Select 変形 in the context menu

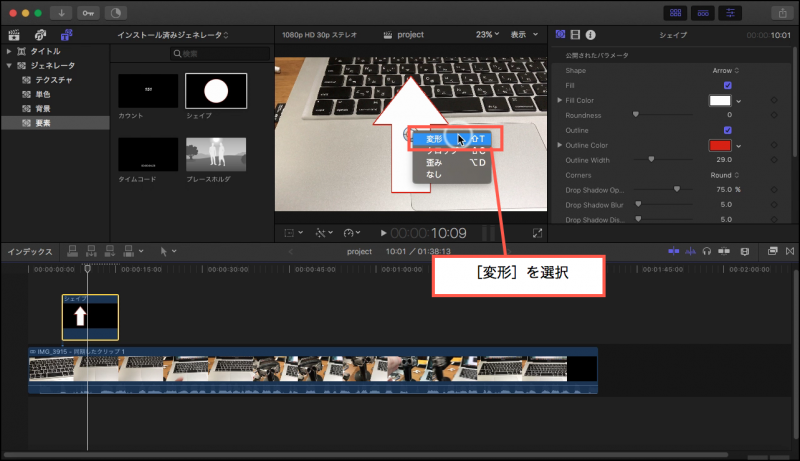point(452,139)
